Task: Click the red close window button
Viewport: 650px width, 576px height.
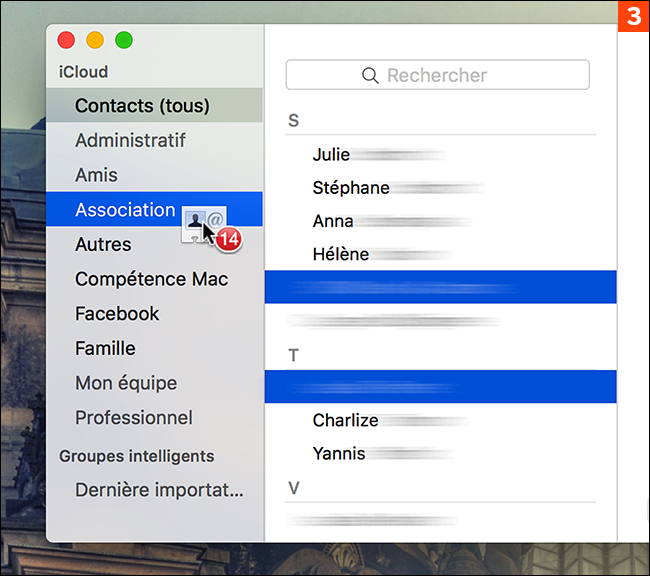Action: [x=66, y=40]
